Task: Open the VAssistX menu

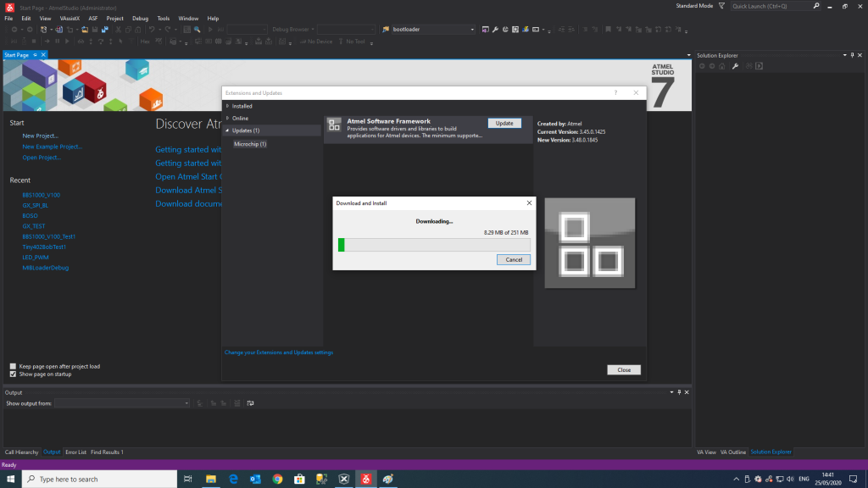Action: [x=70, y=19]
